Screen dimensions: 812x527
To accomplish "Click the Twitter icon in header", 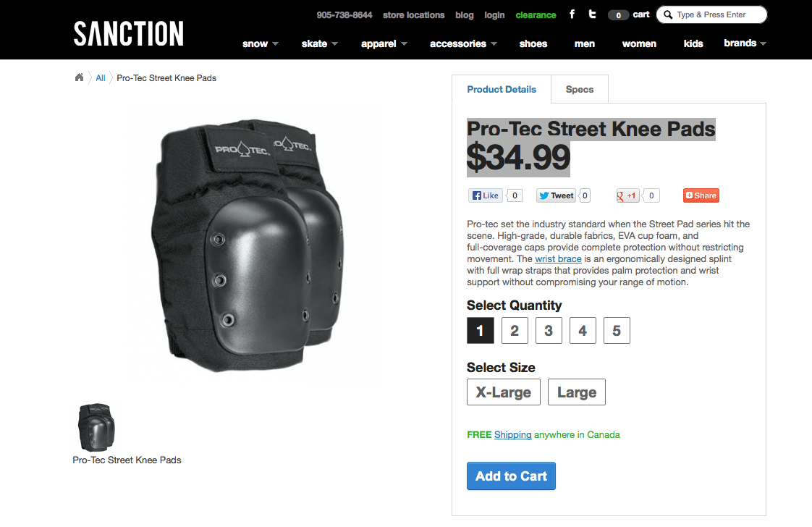I will 592,14.
